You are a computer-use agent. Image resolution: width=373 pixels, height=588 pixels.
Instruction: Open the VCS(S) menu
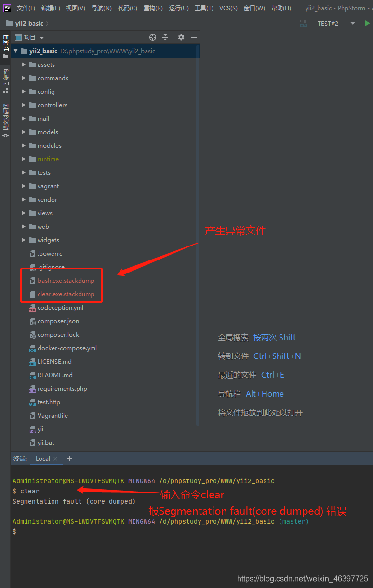[x=228, y=8]
